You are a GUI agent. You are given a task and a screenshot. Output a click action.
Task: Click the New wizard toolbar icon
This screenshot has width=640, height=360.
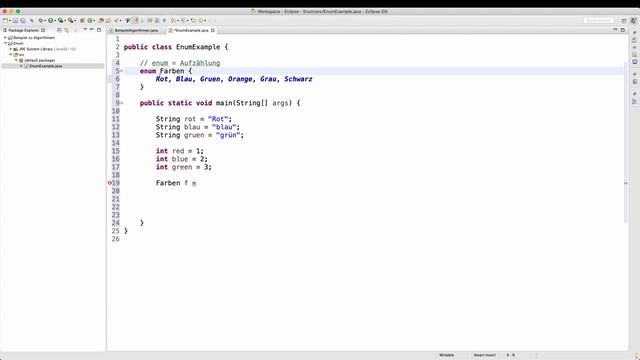pyautogui.click(x=5, y=20)
